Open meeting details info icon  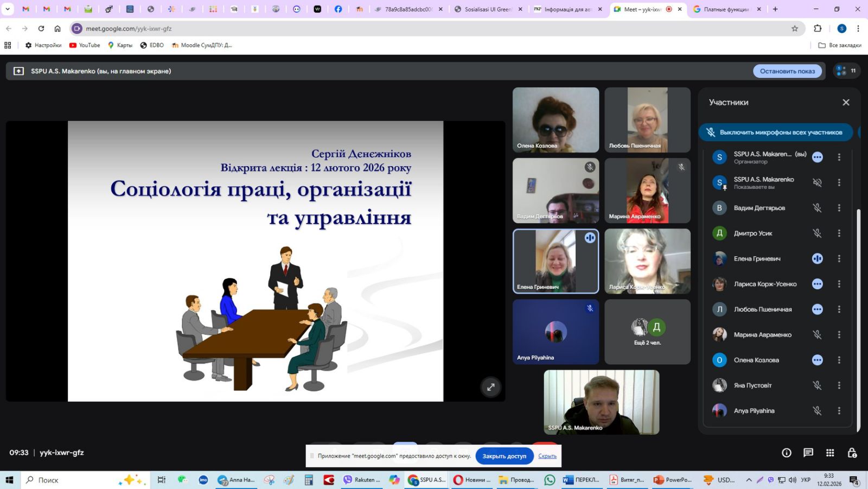[787, 453]
